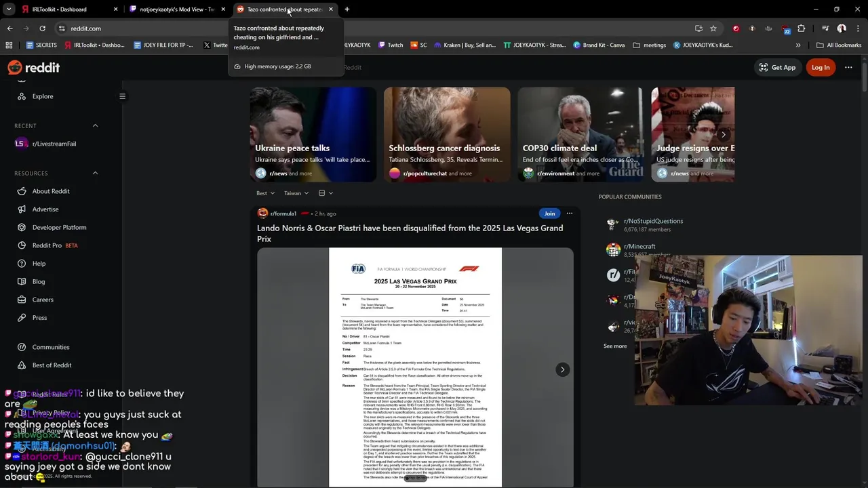868x488 pixels.
Task: Go back to the previous page
Action: (9, 28)
